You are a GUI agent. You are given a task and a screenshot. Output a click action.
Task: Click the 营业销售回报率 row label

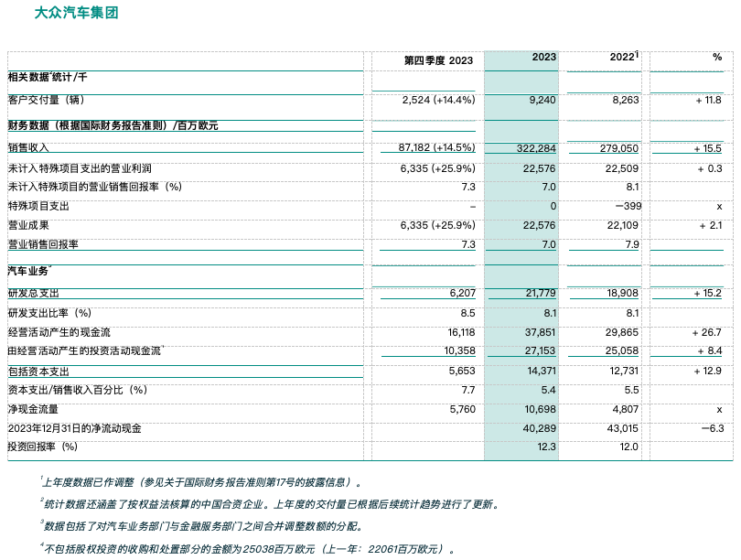43,244
